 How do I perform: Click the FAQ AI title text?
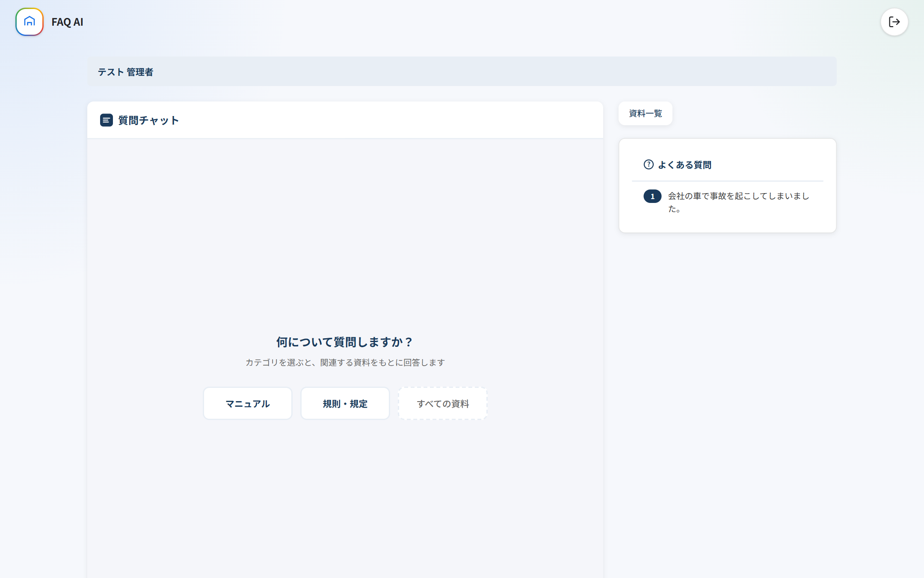[67, 22]
